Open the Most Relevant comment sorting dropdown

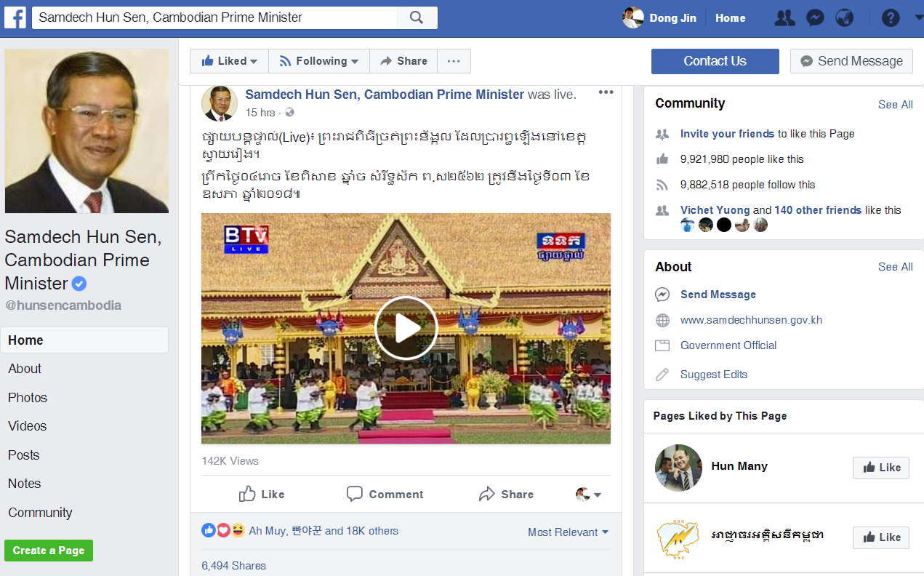tap(569, 532)
